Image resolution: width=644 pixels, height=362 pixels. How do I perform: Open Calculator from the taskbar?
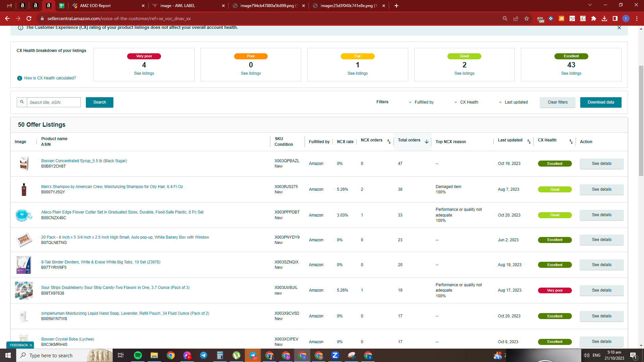(220, 355)
